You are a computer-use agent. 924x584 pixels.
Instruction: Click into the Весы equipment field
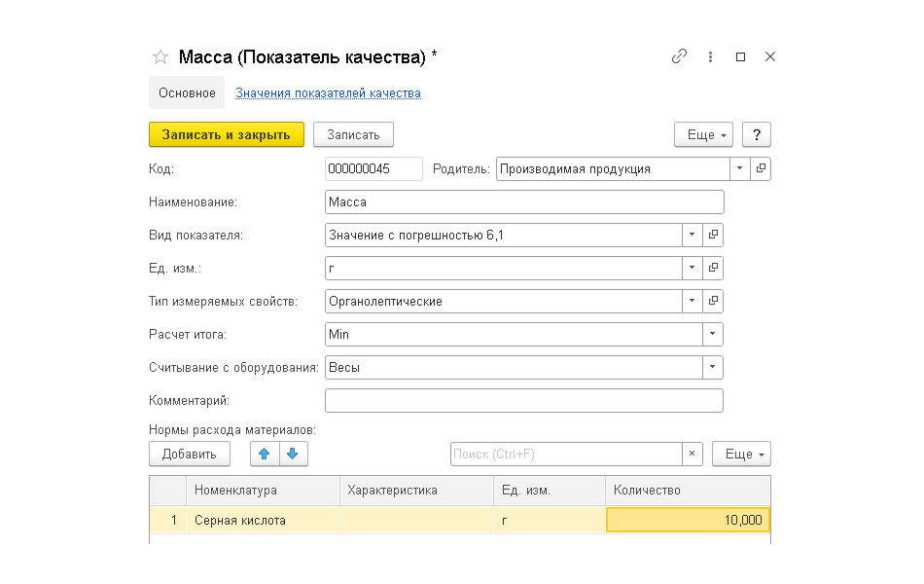[514, 367]
